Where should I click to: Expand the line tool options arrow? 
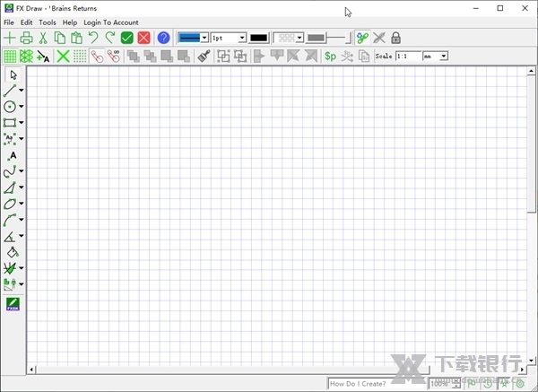[22, 91]
